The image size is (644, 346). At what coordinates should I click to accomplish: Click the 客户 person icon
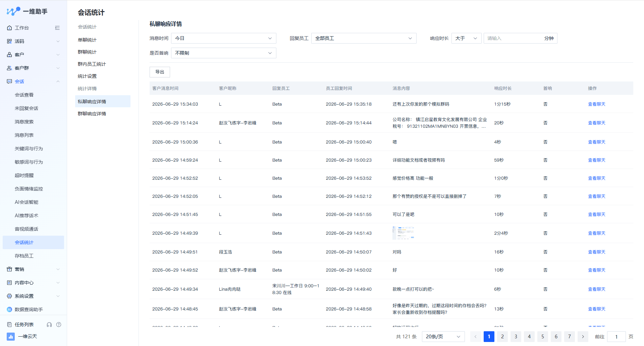coord(9,55)
